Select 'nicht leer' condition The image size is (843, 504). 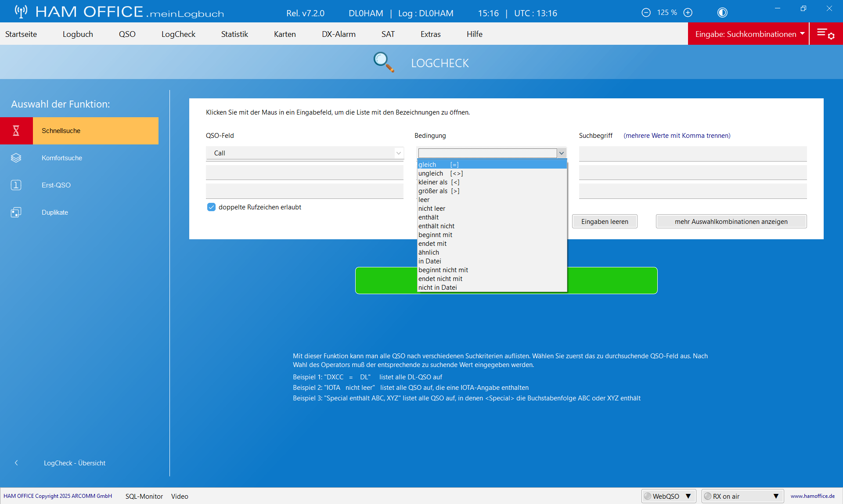[492, 209]
